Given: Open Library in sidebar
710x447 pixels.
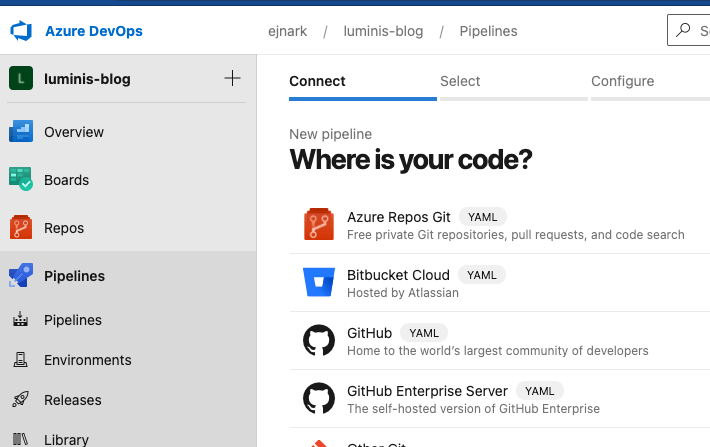Looking at the screenshot, I should click(67, 440).
